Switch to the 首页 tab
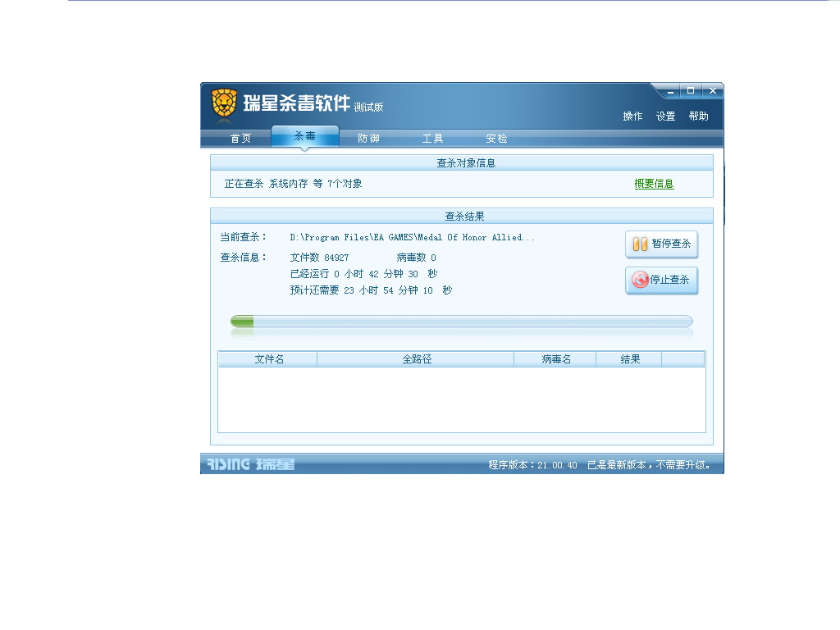Screen dimensions: 840x630 pos(240,138)
